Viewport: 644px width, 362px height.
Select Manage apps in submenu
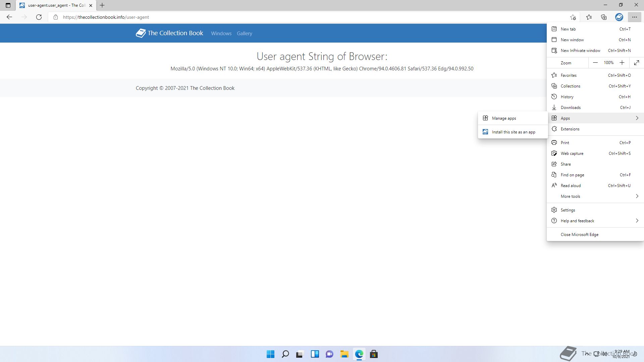click(513, 118)
